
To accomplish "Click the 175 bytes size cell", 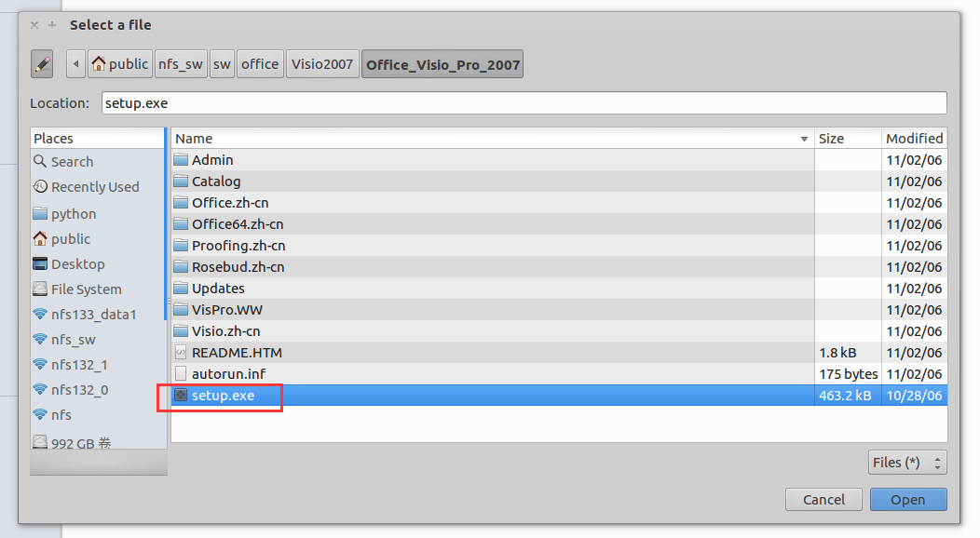I will click(x=848, y=374).
